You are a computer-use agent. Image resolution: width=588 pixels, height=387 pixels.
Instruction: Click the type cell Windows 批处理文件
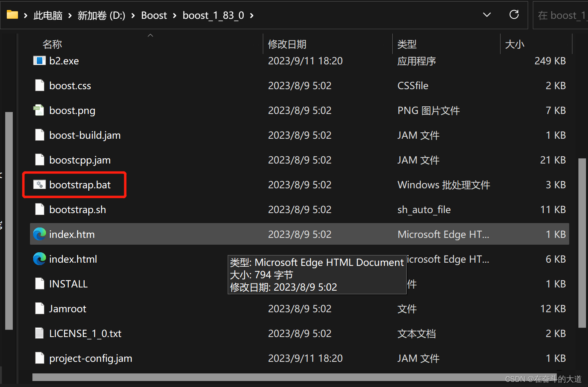coord(444,185)
